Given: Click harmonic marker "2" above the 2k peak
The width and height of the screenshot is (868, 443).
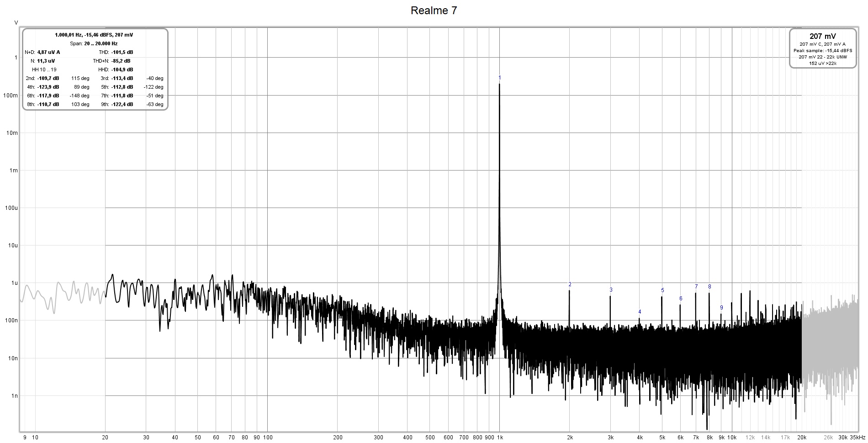Looking at the screenshot, I should pyautogui.click(x=570, y=284).
